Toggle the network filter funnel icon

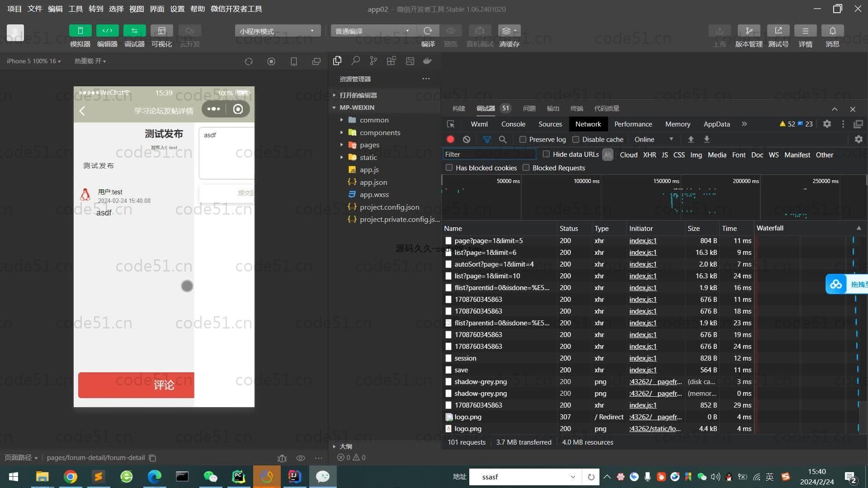tap(486, 140)
